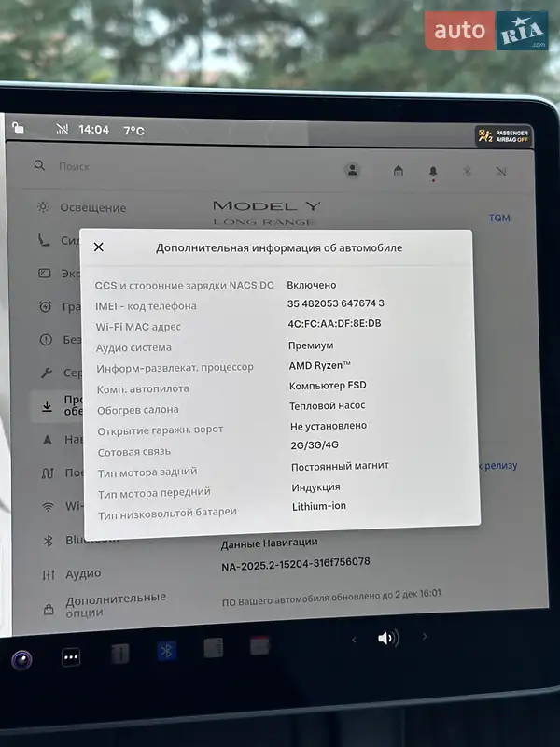
Task: Tap the Bluetooth app in the dock
Action: 167,651
